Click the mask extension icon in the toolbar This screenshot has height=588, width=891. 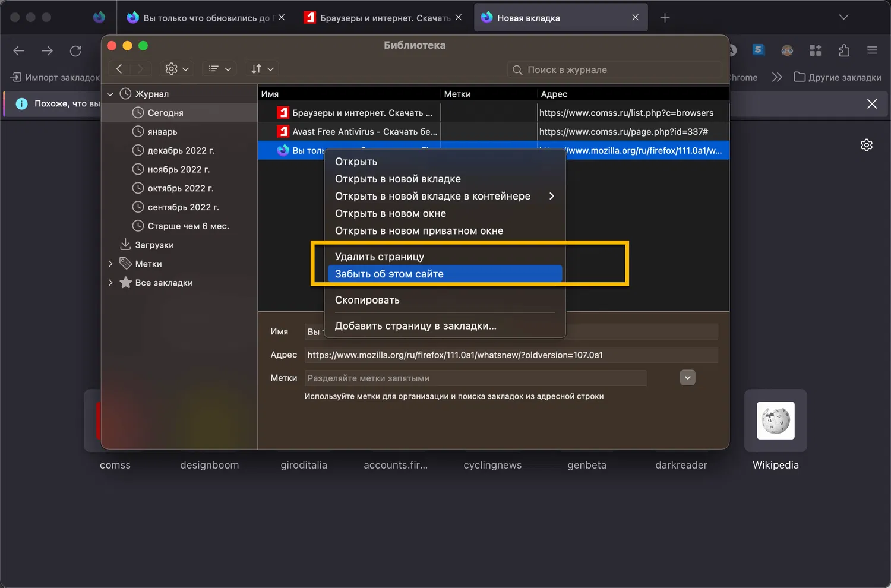coord(787,50)
